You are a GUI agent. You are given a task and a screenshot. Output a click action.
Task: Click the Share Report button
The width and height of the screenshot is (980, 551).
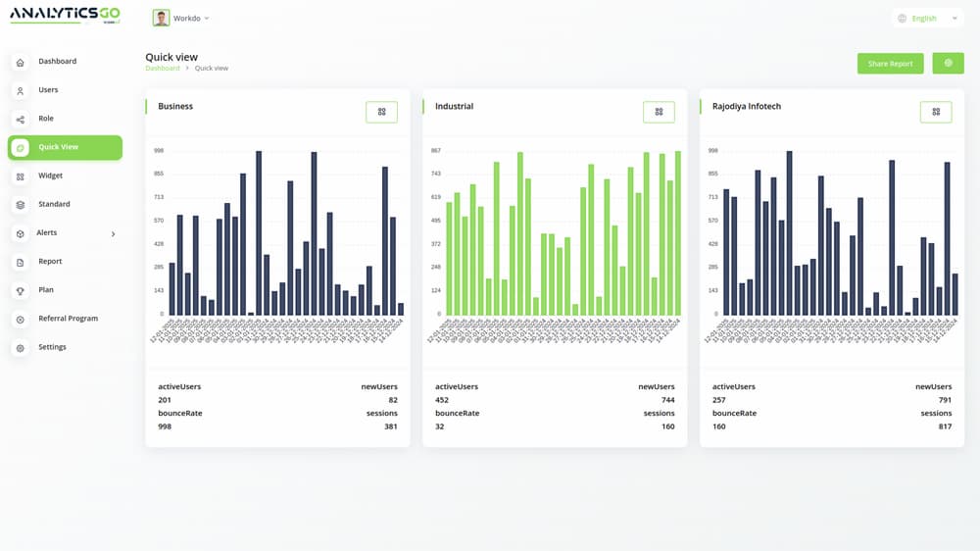(890, 63)
